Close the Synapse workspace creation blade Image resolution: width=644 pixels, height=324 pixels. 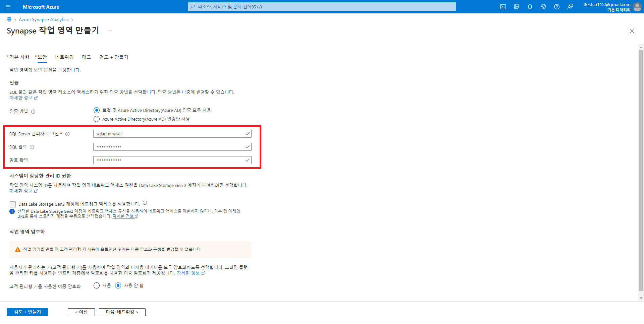tap(632, 31)
